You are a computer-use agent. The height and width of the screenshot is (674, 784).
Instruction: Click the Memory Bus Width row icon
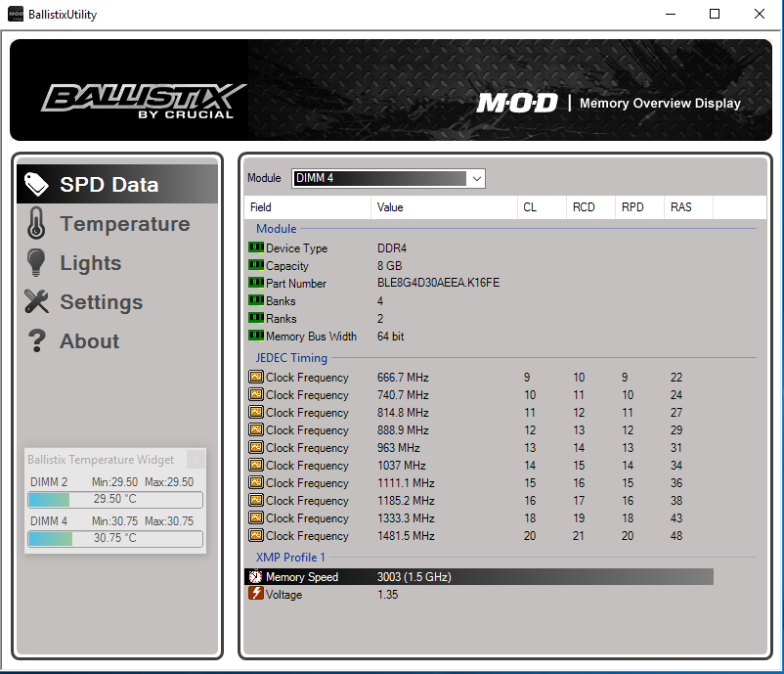point(256,336)
